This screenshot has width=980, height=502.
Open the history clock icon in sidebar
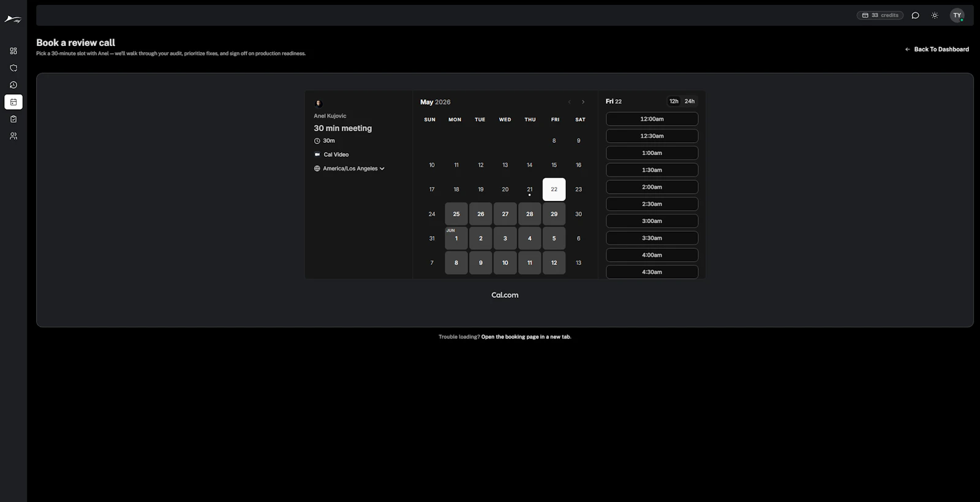point(13,85)
